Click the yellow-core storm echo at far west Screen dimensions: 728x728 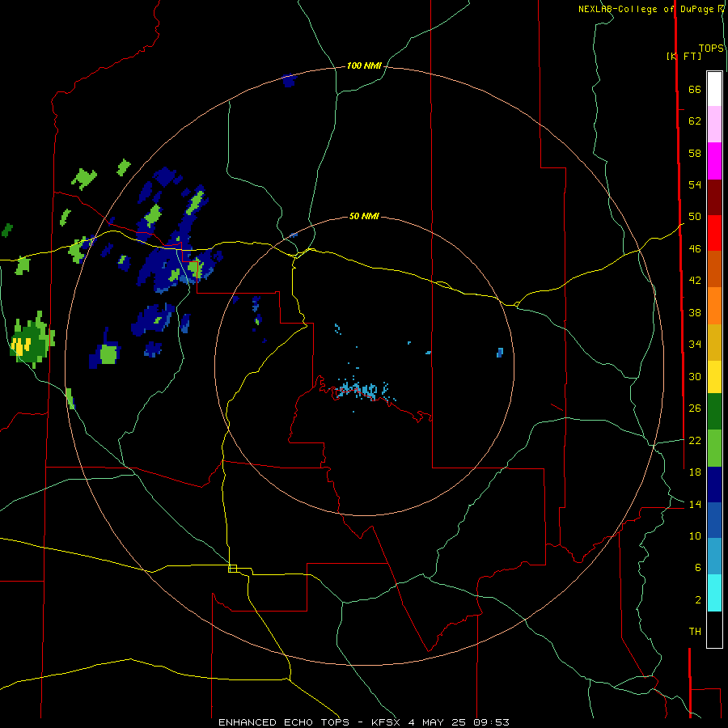[x=31, y=341]
